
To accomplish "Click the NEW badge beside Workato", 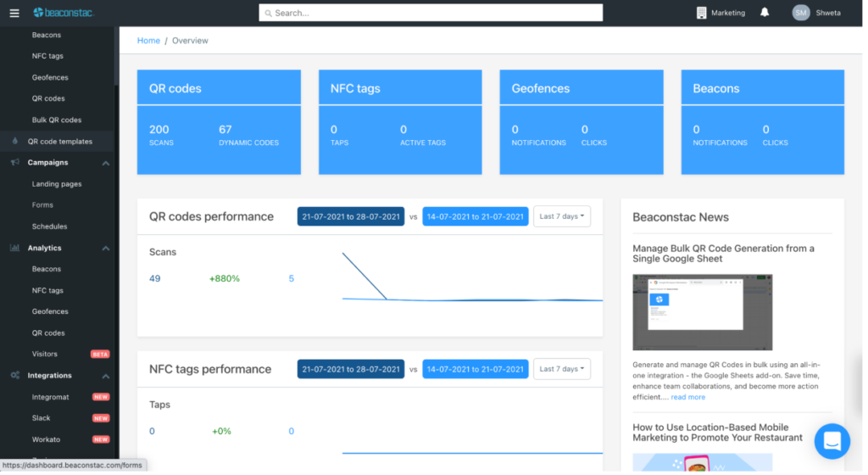I will coord(101,440).
